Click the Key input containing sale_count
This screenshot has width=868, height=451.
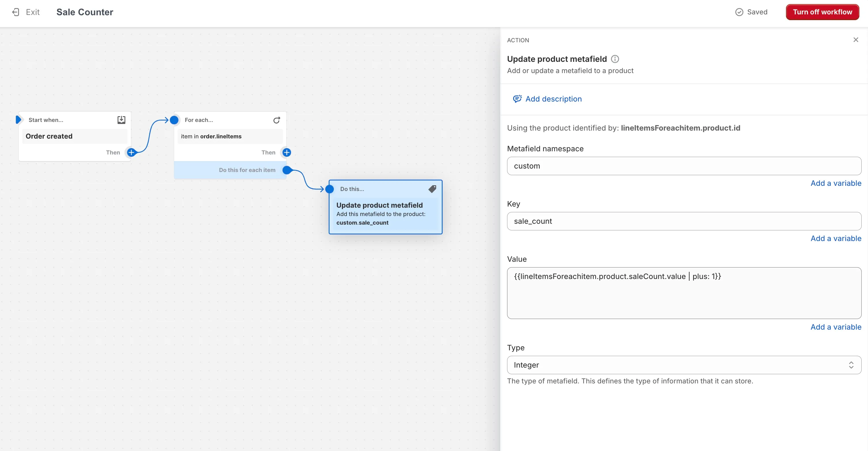[x=684, y=221]
